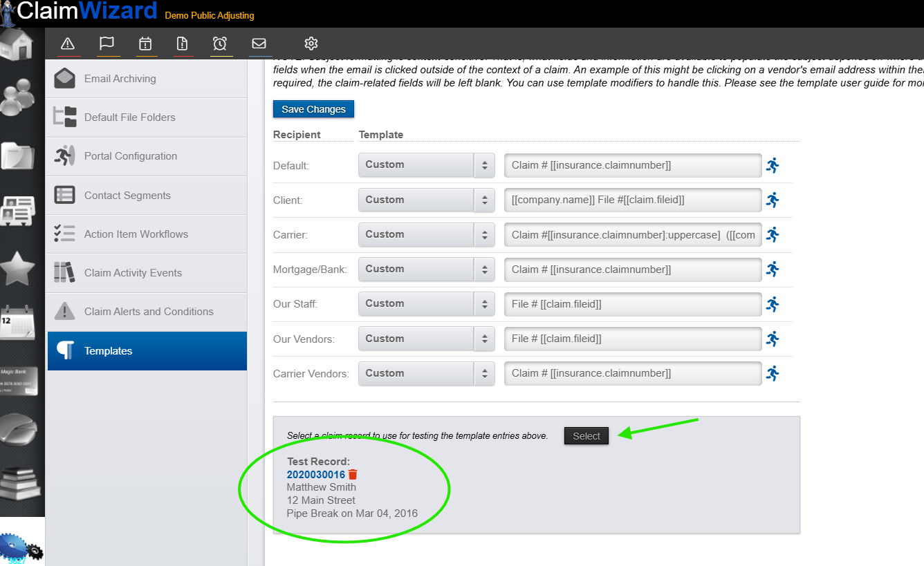Click the flag icon in top toolbar
The width and height of the screenshot is (924, 566).
[107, 44]
